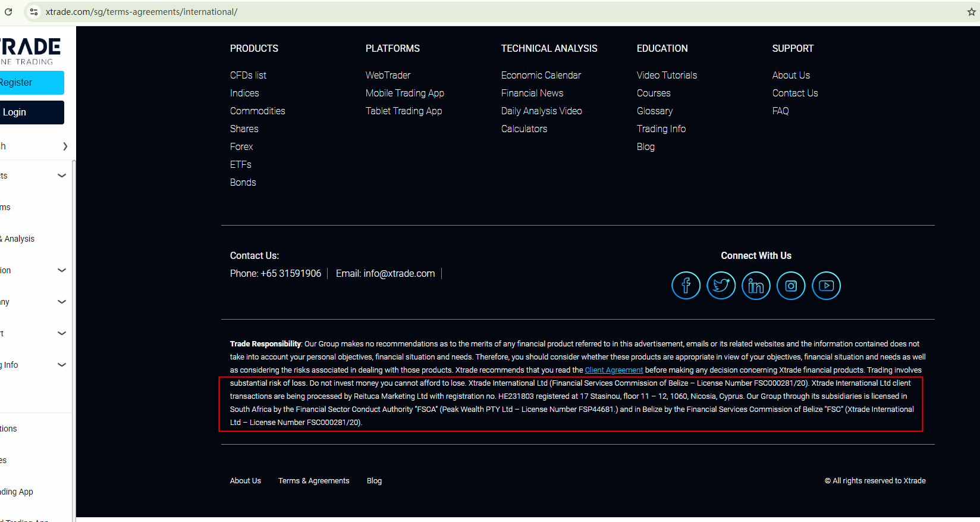Open the Glossary link
The height and width of the screenshot is (522, 980).
tap(655, 111)
